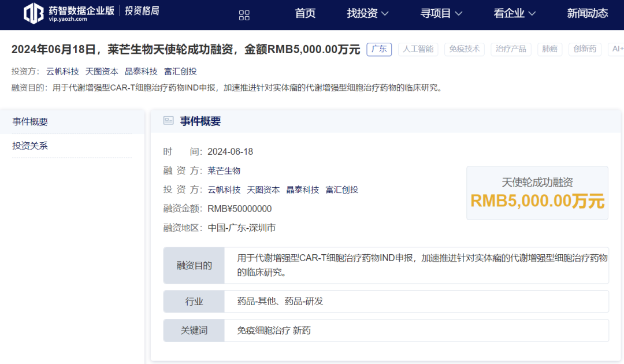The image size is (624, 364).
Task: Click the 关键词 table label cell
Action: pos(194,330)
